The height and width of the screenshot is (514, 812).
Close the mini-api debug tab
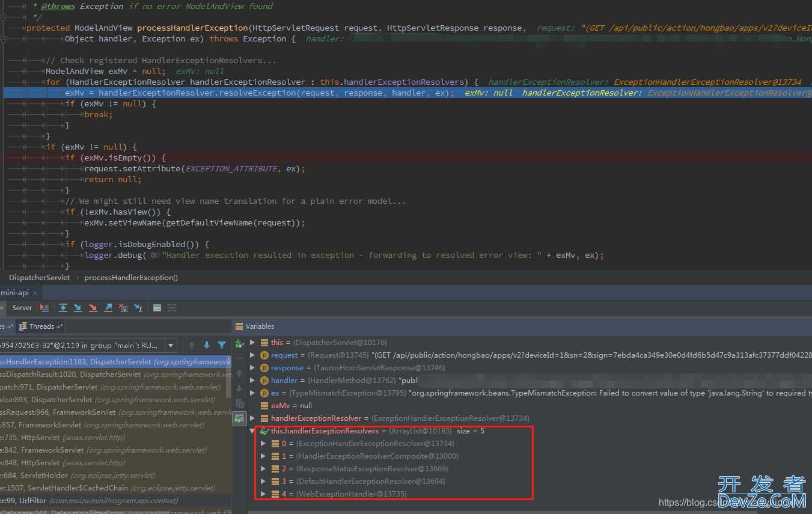click(x=35, y=293)
